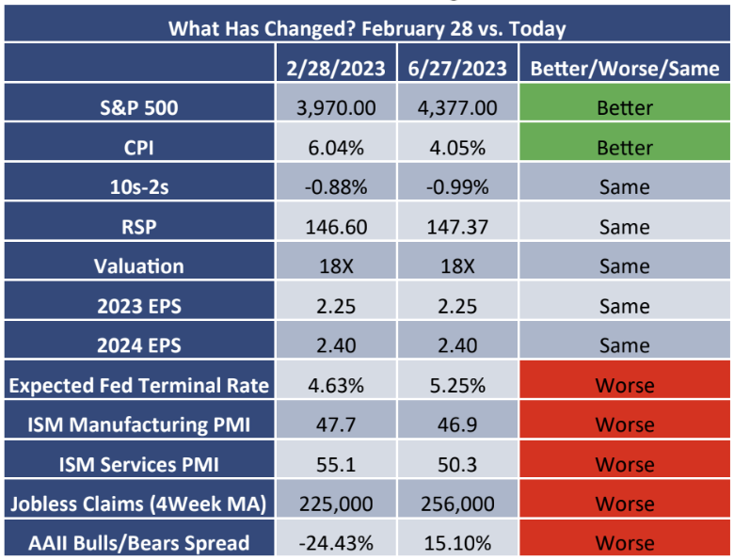
Task: Select the RSP value 147.37
Action: pos(455,227)
